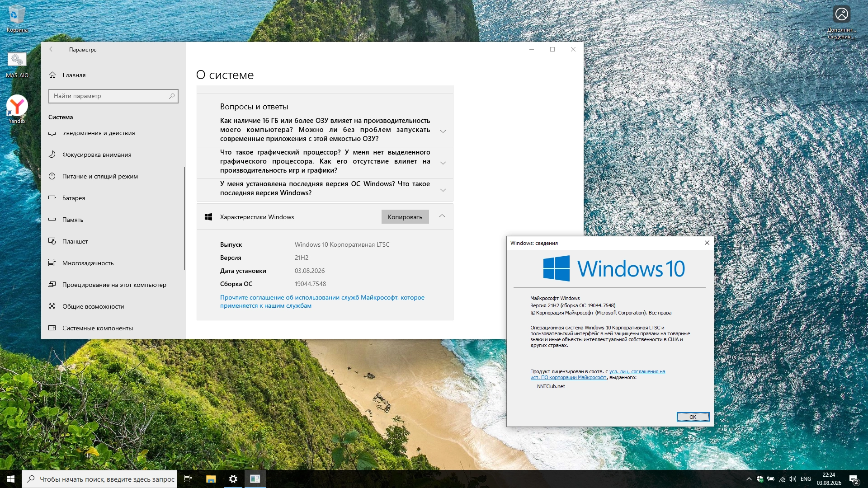The height and width of the screenshot is (488, 868).
Task: Click the tablet icon next to Планшет
Action: point(52,241)
